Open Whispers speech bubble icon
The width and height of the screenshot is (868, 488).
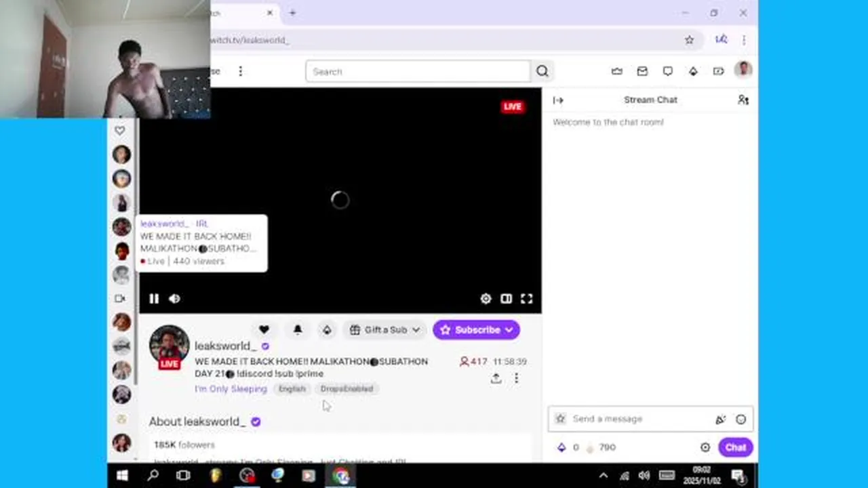coord(668,71)
